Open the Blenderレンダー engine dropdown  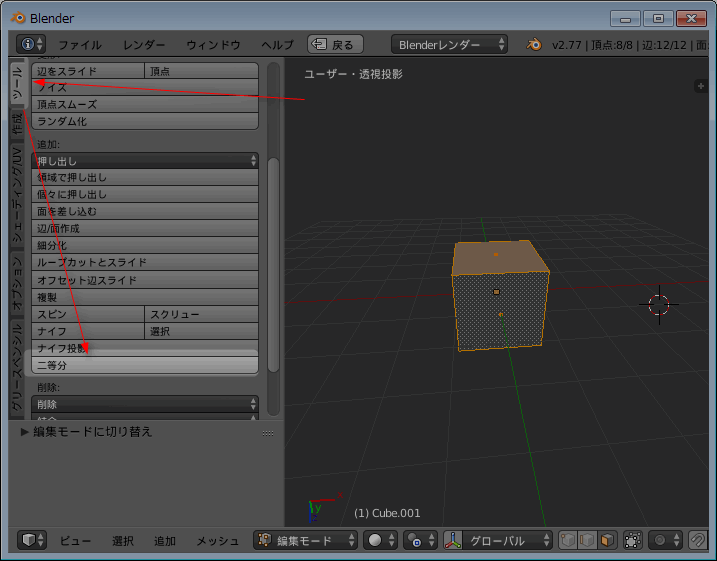pyautogui.click(x=449, y=44)
